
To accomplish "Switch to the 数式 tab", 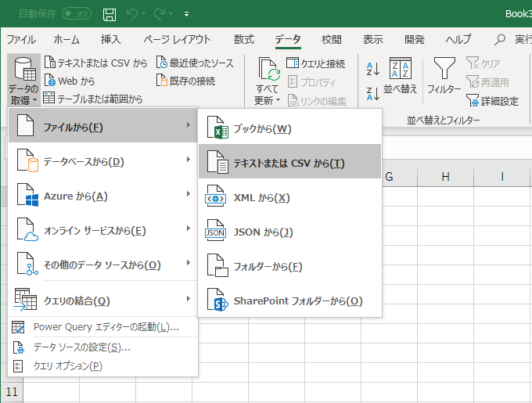I will pos(244,40).
